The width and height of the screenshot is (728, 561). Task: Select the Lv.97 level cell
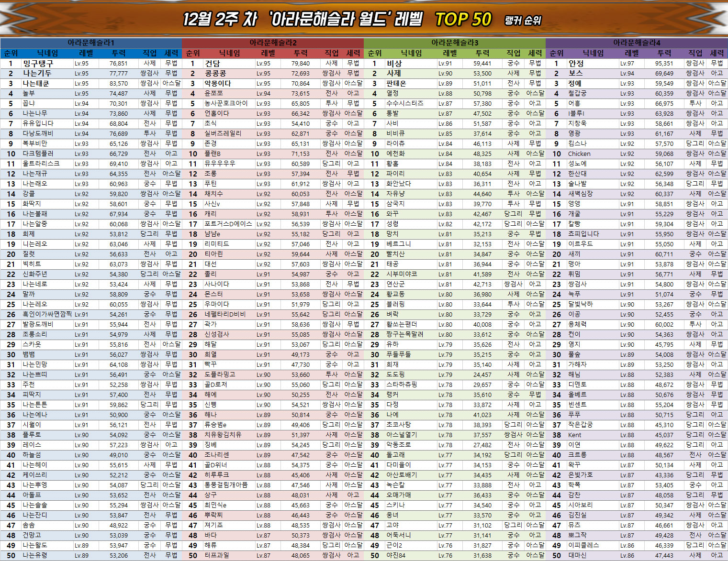tap(627, 63)
